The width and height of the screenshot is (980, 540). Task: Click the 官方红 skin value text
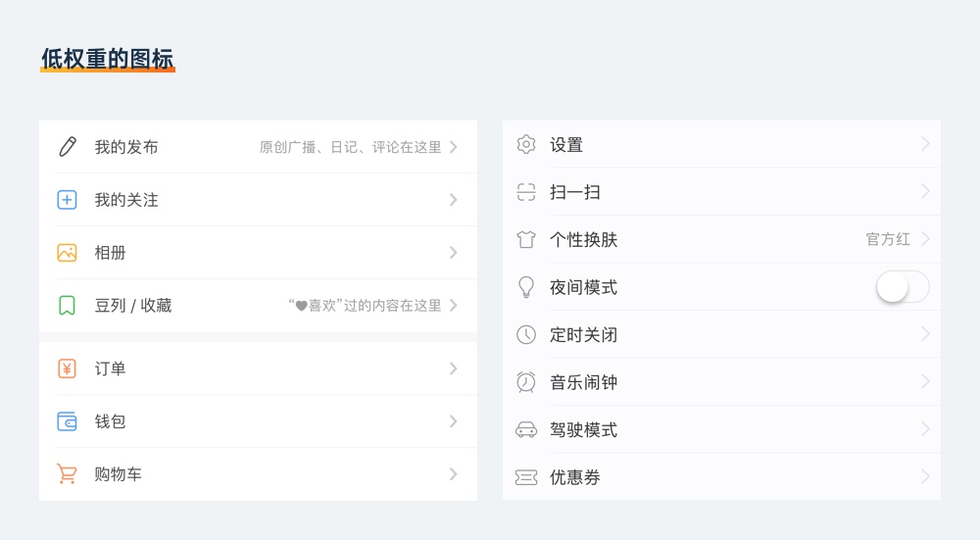coord(888,239)
